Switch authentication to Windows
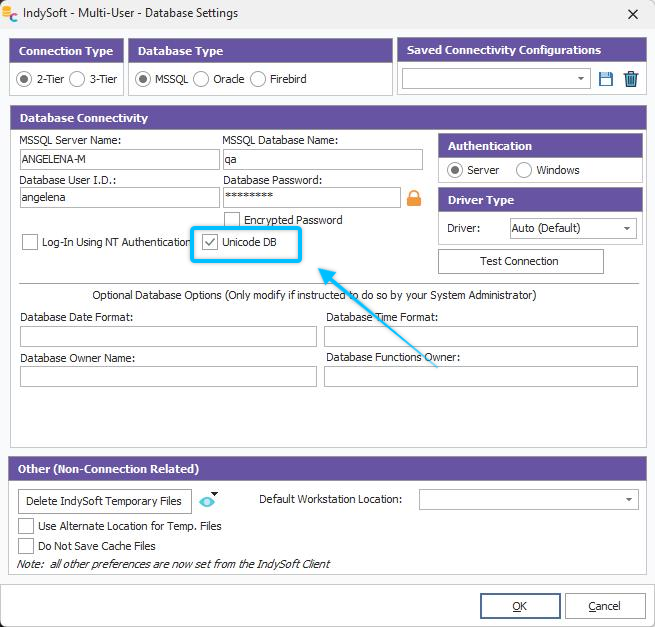This screenshot has width=655, height=627. pyautogui.click(x=524, y=170)
